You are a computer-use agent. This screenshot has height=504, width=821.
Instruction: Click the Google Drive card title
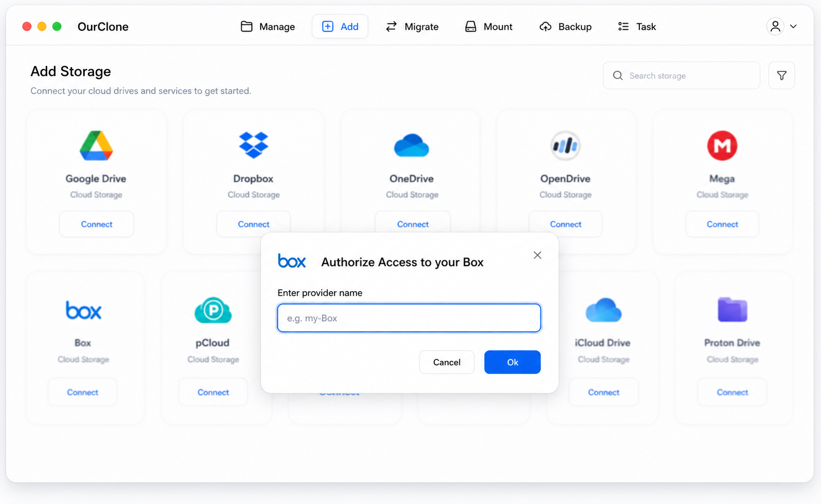(96, 178)
